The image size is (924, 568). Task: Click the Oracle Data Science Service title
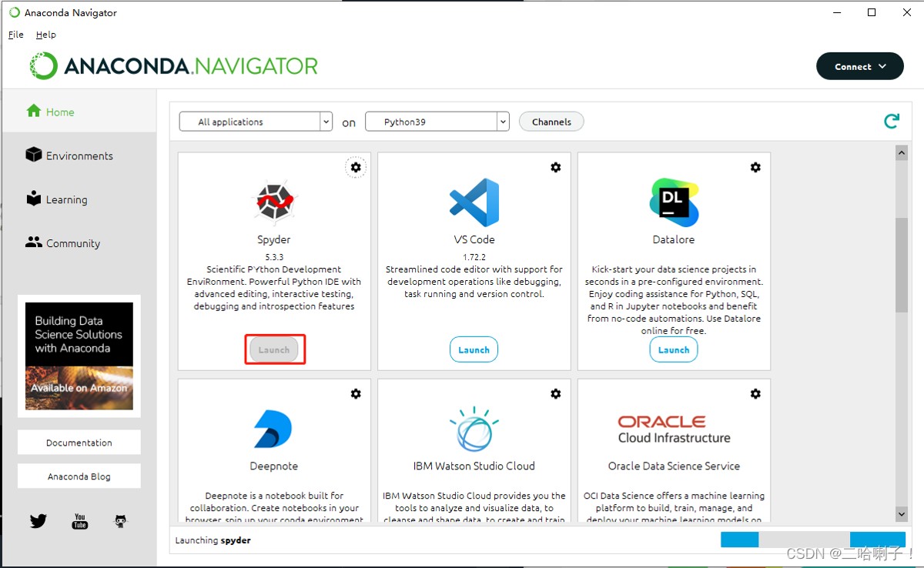(674, 466)
